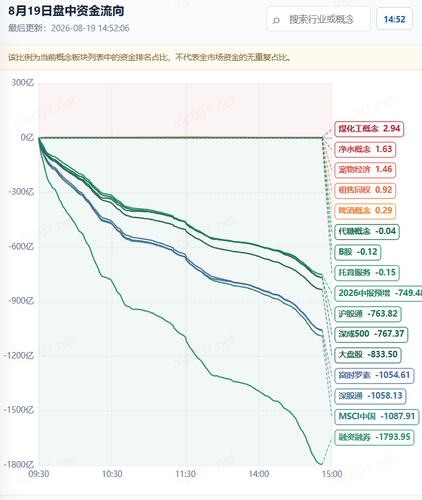Click the 11:30 marker on time axis

click(x=186, y=474)
